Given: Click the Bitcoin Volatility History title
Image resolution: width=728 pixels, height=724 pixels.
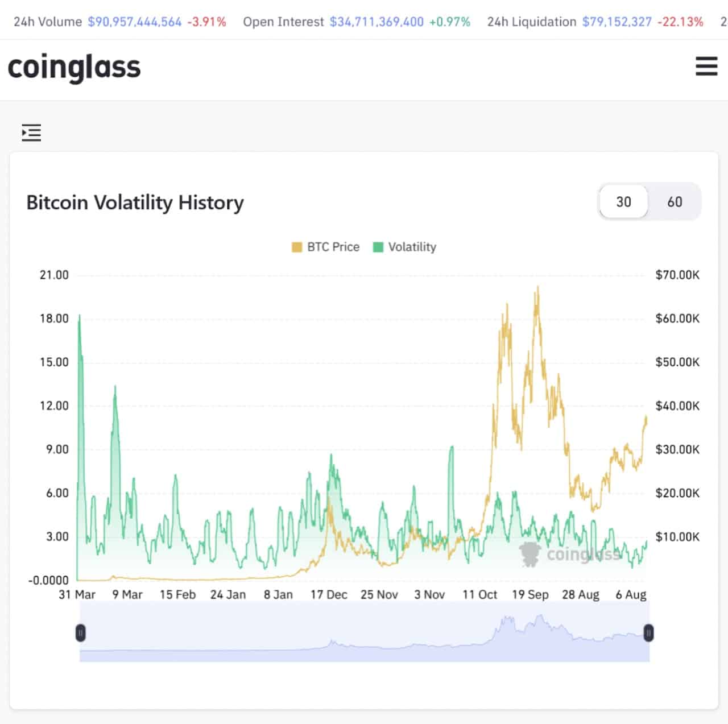Looking at the screenshot, I should click(x=135, y=202).
